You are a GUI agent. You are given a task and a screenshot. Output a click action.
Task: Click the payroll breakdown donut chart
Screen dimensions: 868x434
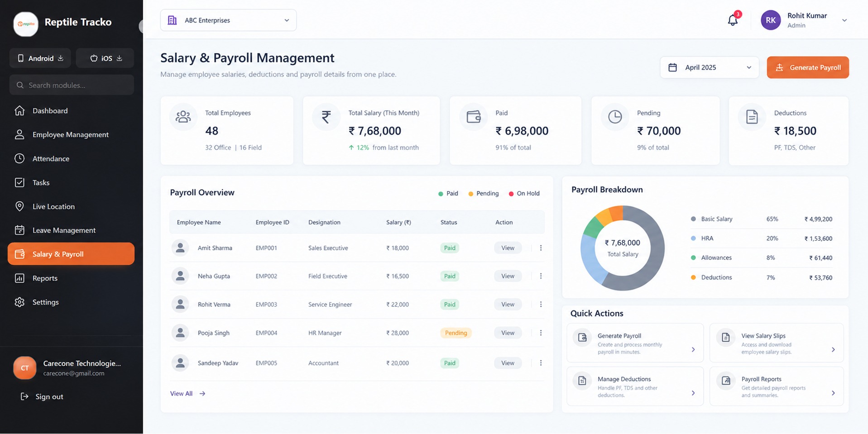point(623,248)
